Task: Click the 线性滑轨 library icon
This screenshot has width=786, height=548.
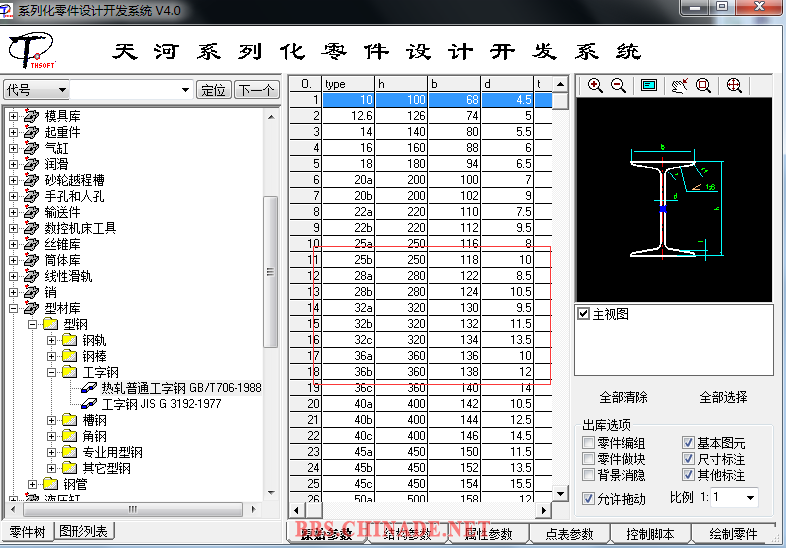Action: [x=31, y=277]
